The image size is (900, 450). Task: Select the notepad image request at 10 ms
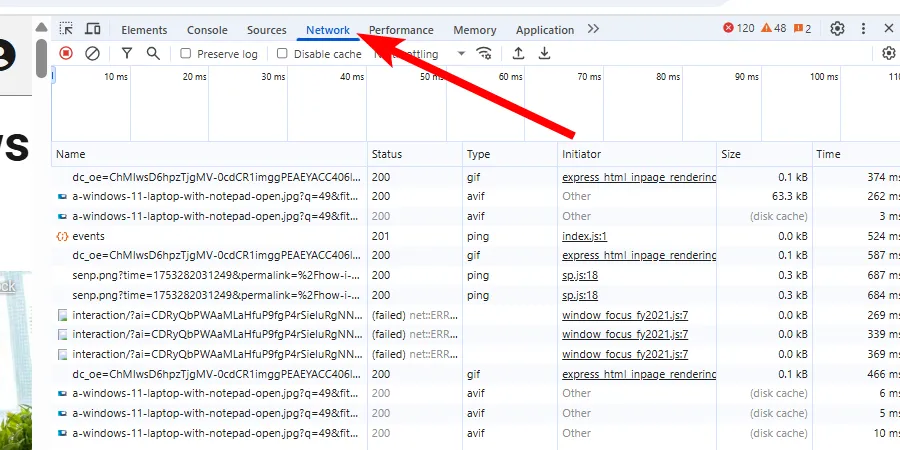click(475, 433)
